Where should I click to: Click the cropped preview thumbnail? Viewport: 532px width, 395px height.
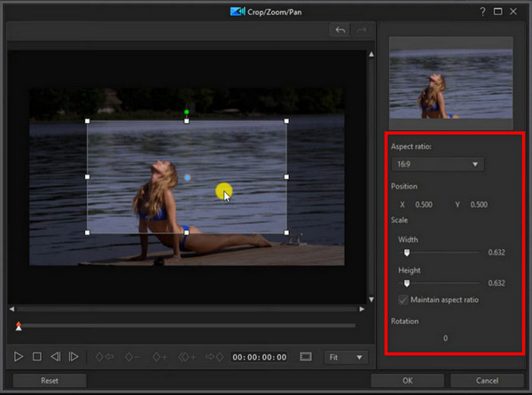[451, 83]
